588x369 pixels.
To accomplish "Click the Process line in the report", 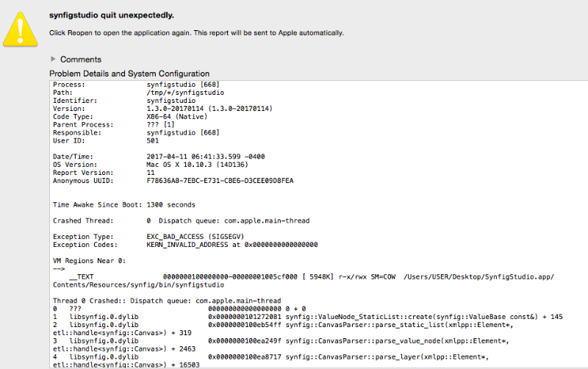I will (x=124, y=85).
